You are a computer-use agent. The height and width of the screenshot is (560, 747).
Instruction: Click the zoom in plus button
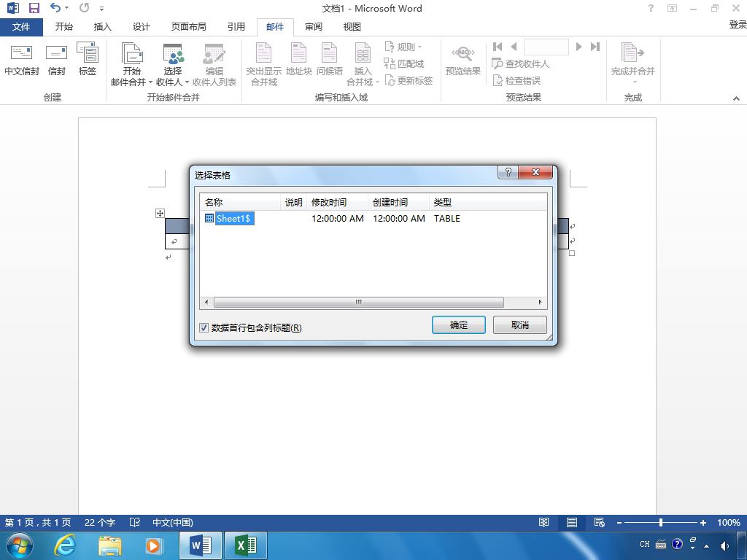pyautogui.click(x=703, y=522)
